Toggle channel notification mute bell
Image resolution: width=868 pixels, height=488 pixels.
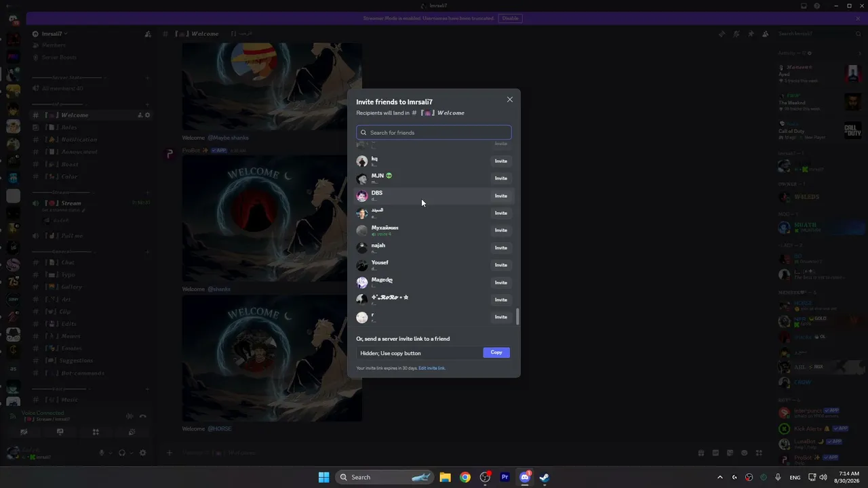click(x=736, y=34)
